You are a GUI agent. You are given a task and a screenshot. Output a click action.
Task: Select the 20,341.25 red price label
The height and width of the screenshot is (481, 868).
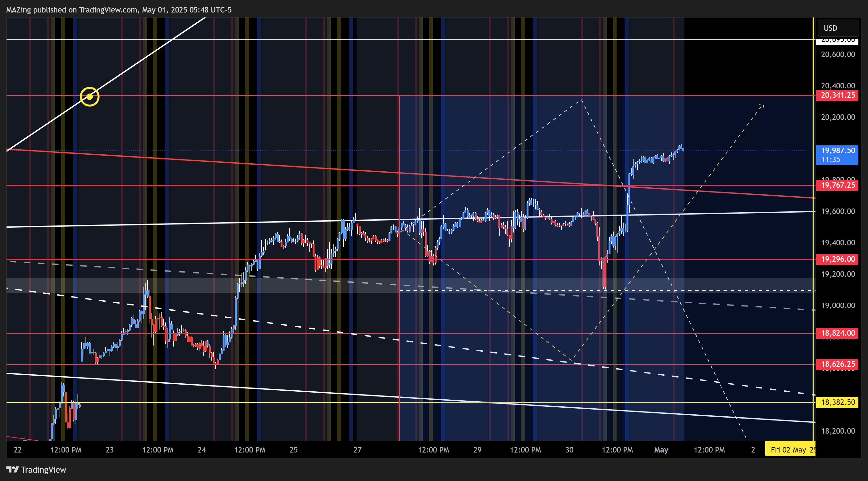[837, 95]
